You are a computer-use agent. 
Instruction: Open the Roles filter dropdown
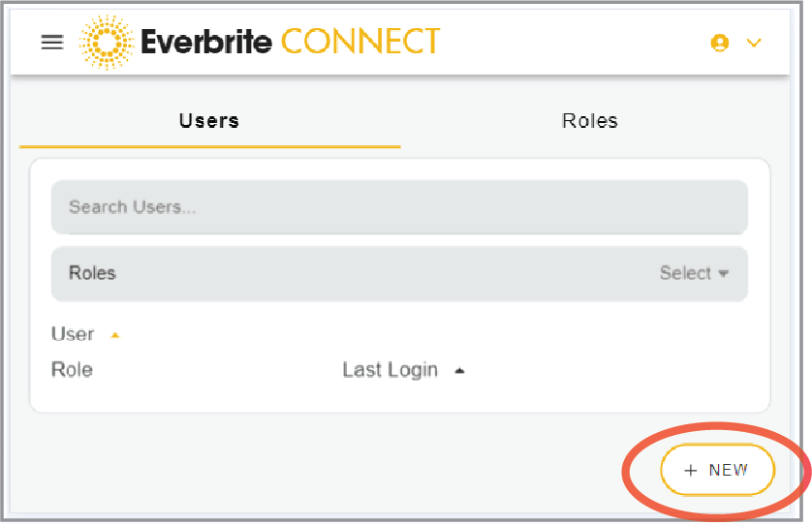[x=398, y=273]
